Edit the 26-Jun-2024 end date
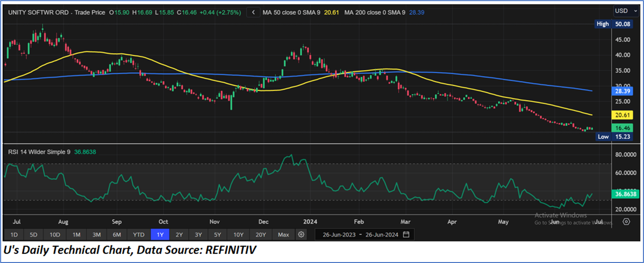The image size is (644, 263). [x=381, y=234]
